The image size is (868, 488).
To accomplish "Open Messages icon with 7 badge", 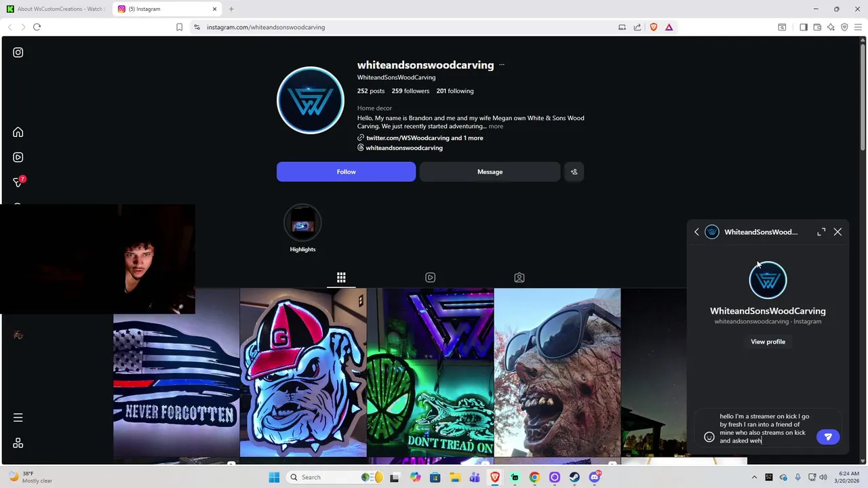I will tap(18, 182).
